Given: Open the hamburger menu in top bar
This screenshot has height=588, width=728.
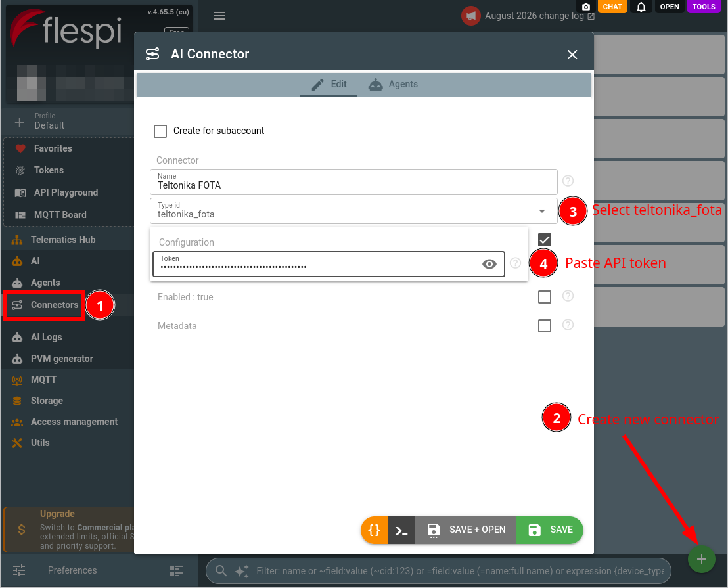Looking at the screenshot, I should pyautogui.click(x=219, y=16).
